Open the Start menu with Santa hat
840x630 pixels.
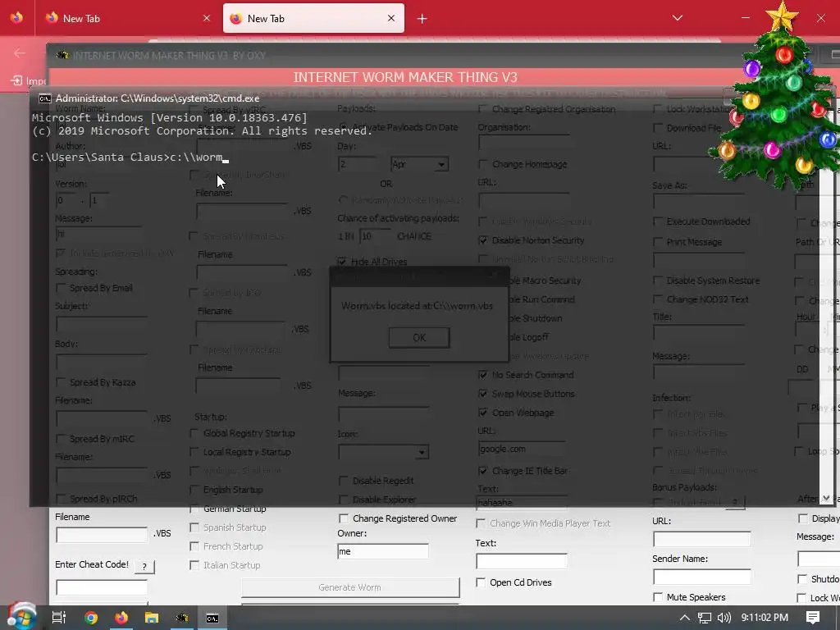click(21, 616)
